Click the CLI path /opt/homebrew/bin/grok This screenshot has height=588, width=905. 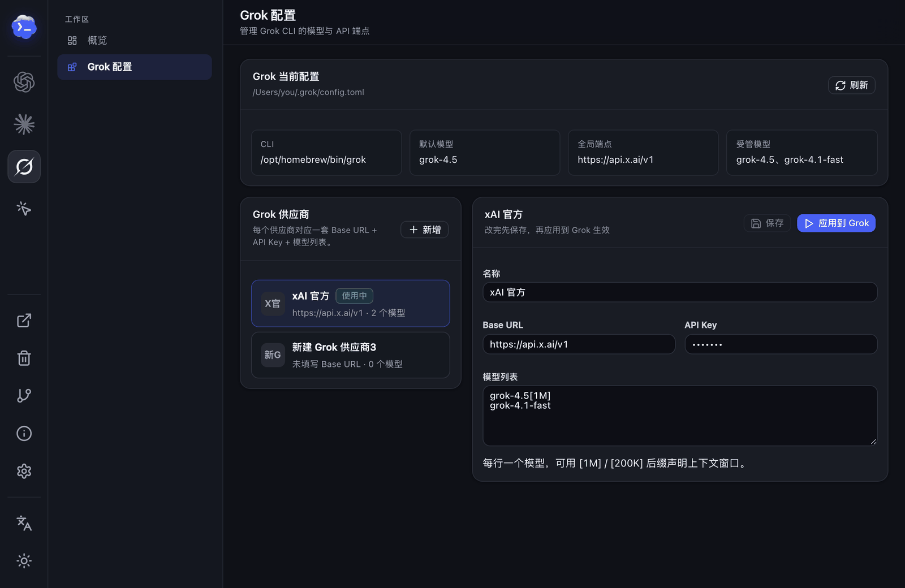click(313, 160)
